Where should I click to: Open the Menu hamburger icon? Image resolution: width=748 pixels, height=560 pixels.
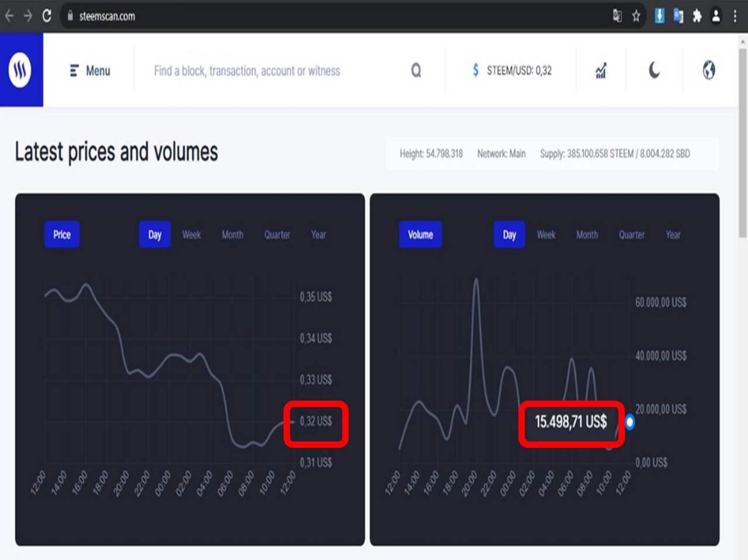click(74, 71)
